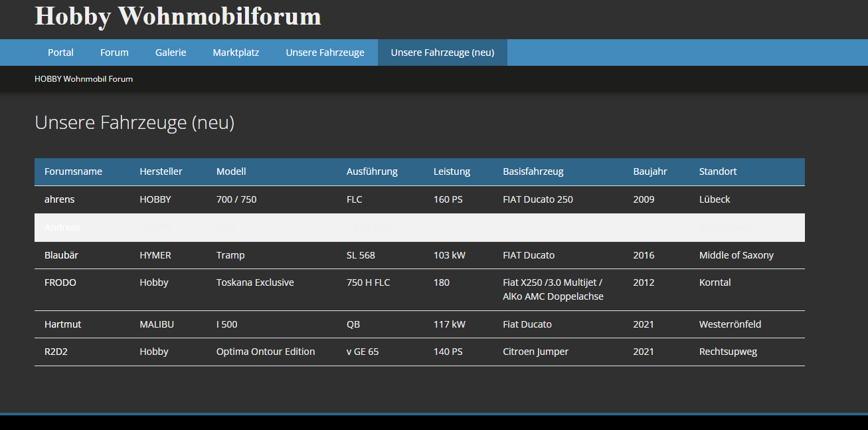This screenshot has height=430, width=868.
Task: Click the highlighted Andreas row
Action: tap(62, 227)
